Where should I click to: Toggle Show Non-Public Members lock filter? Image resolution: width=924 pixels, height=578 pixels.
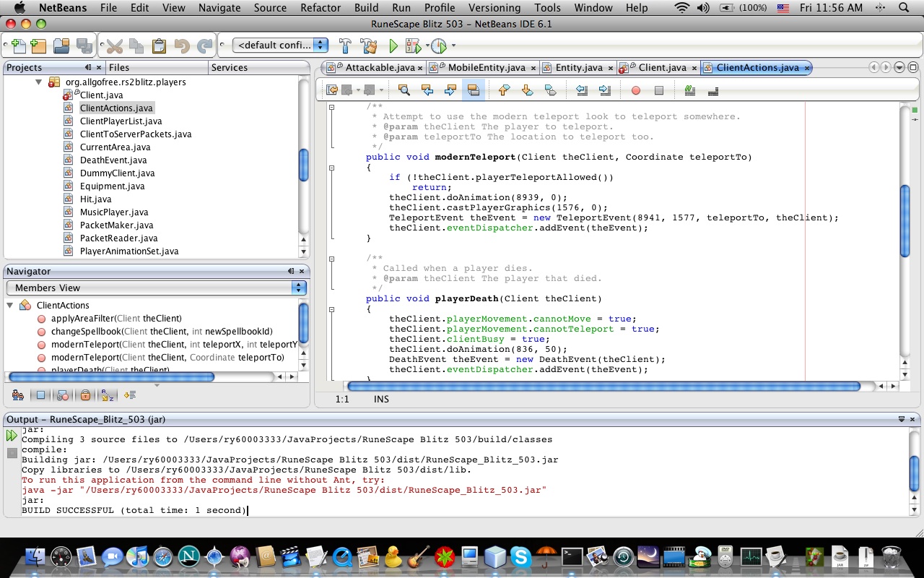(x=85, y=395)
